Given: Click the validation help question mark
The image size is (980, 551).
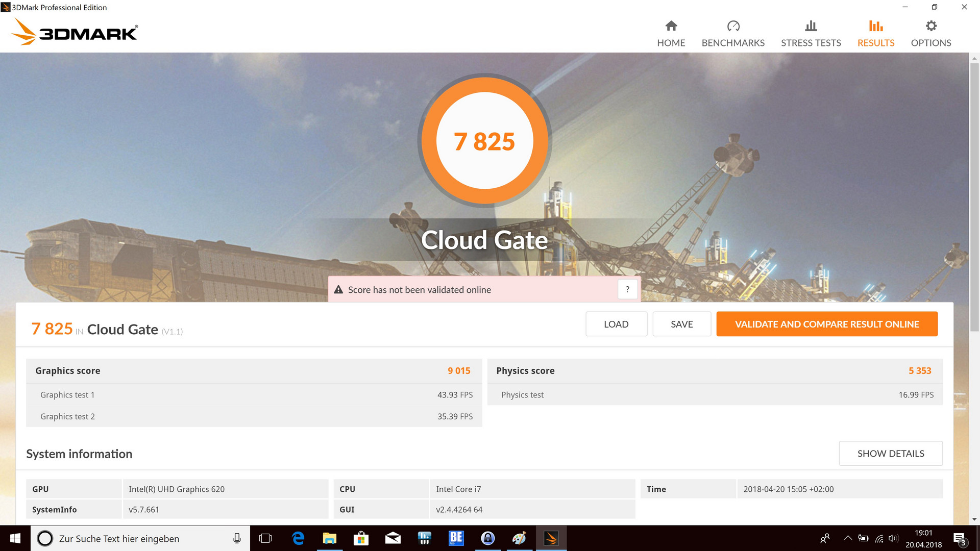Looking at the screenshot, I should [627, 289].
